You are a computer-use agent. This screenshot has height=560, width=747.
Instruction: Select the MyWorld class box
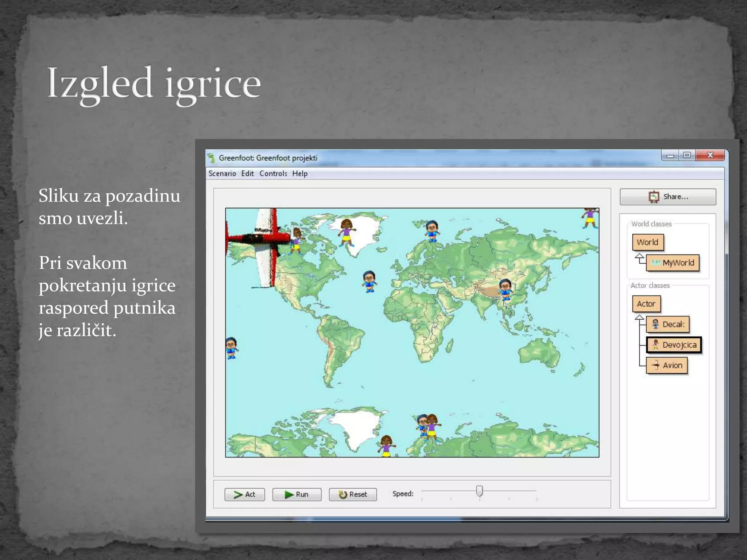pos(673,263)
